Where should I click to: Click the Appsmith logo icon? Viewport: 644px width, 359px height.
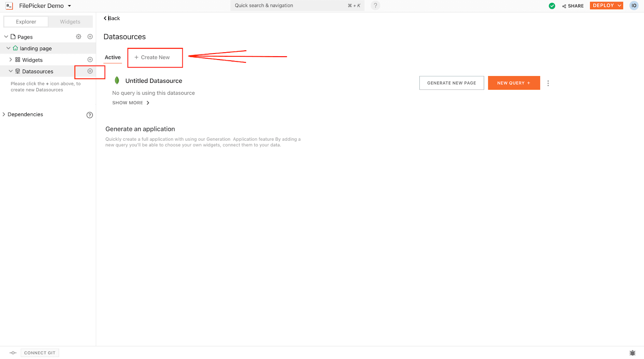pos(9,6)
